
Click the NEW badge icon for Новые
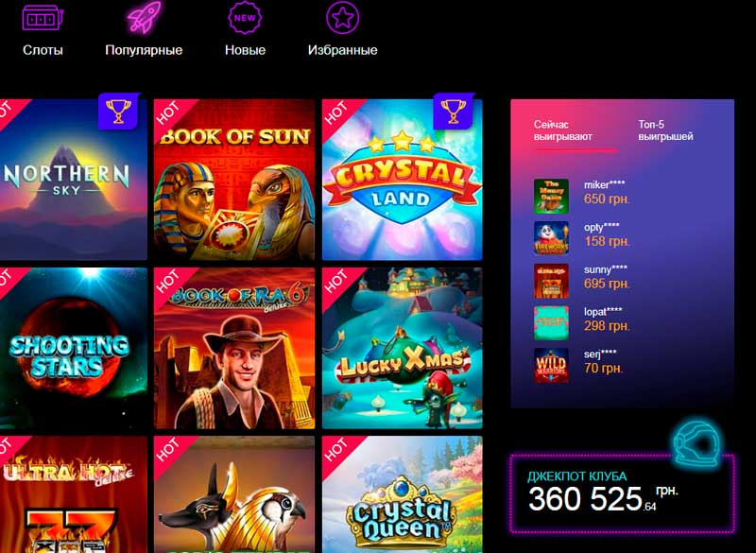(x=245, y=17)
